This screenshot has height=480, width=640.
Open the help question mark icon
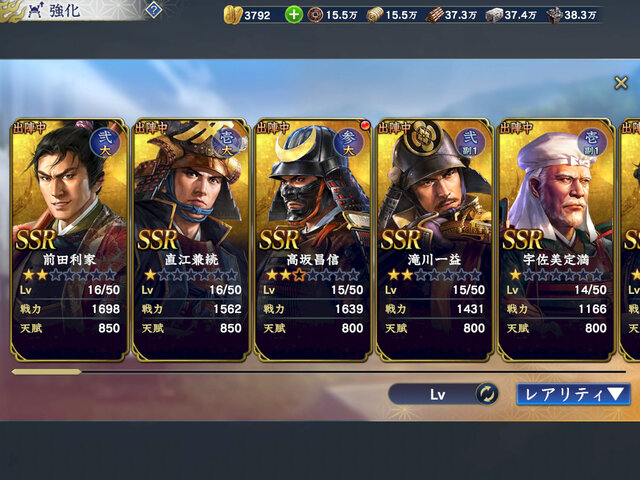153,10
